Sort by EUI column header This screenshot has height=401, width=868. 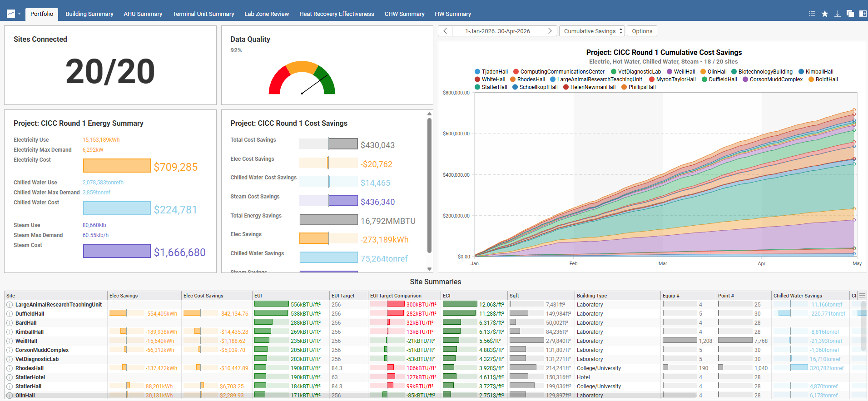(291, 296)
